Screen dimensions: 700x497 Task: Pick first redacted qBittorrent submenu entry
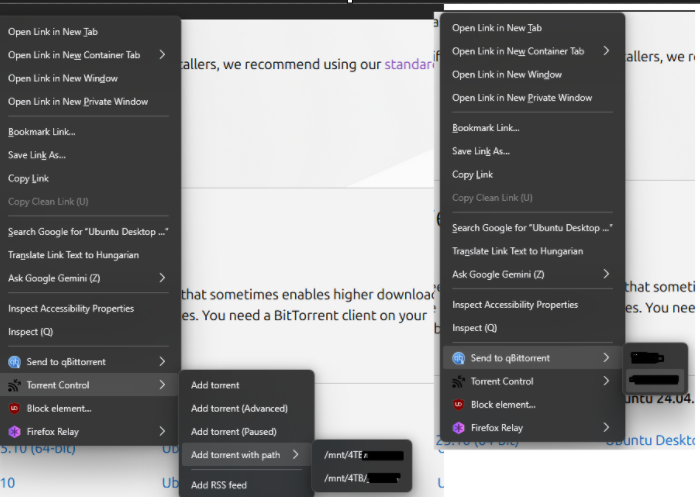654,358
